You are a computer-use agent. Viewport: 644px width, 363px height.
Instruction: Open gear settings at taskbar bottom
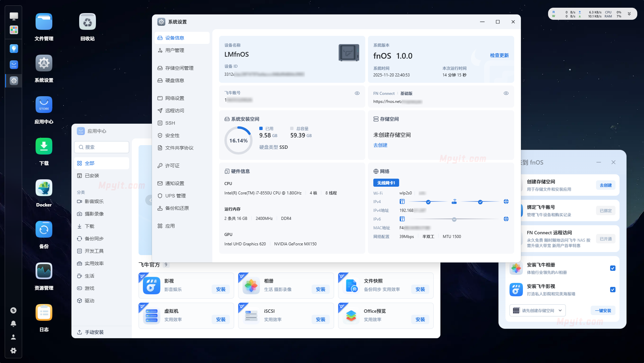point(13,351)
